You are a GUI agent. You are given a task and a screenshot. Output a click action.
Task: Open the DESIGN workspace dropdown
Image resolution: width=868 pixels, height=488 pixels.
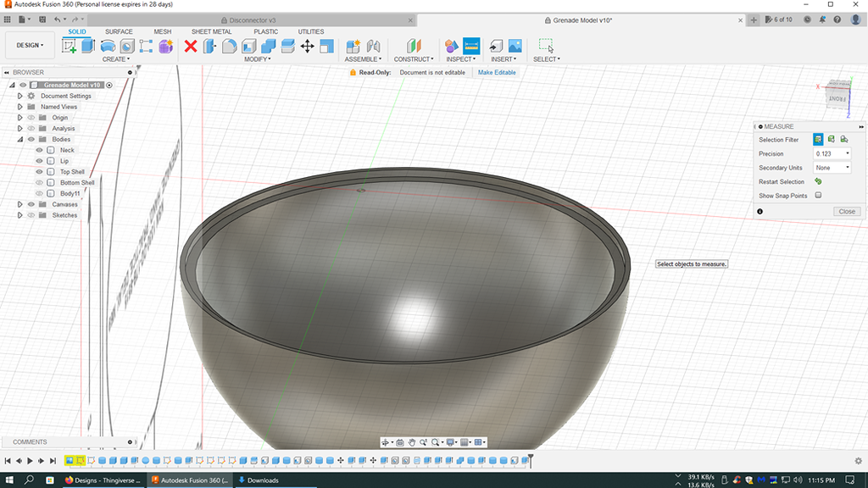pos(29,46)
